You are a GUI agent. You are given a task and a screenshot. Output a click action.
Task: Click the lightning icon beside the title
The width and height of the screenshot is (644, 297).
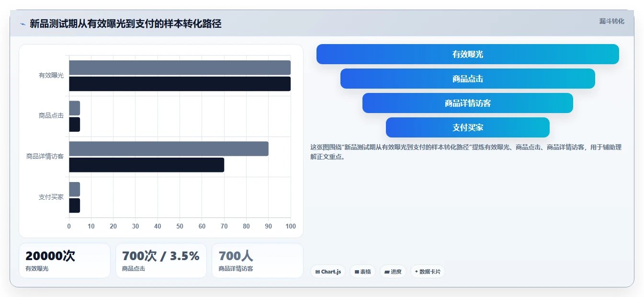tap(23, 24)
